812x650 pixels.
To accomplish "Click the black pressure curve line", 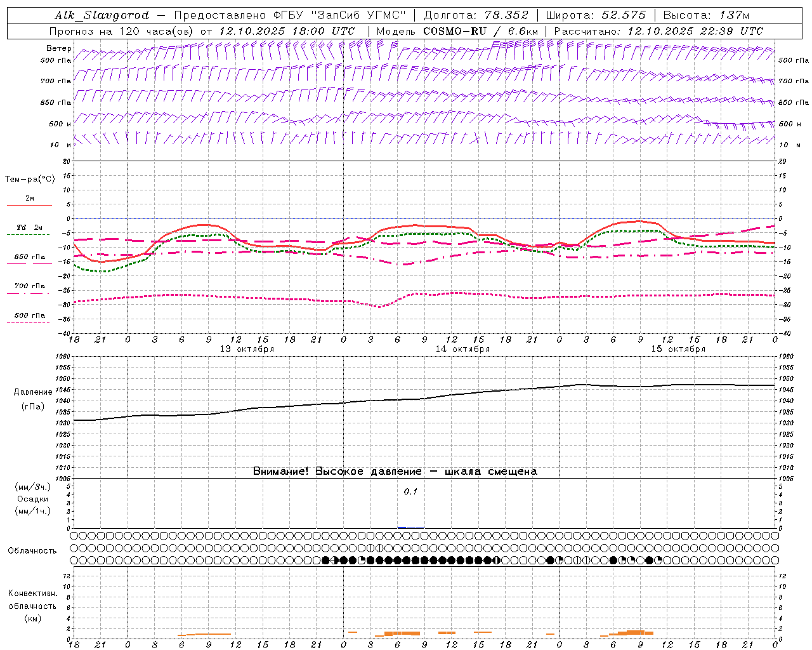I will pos(424,399).
